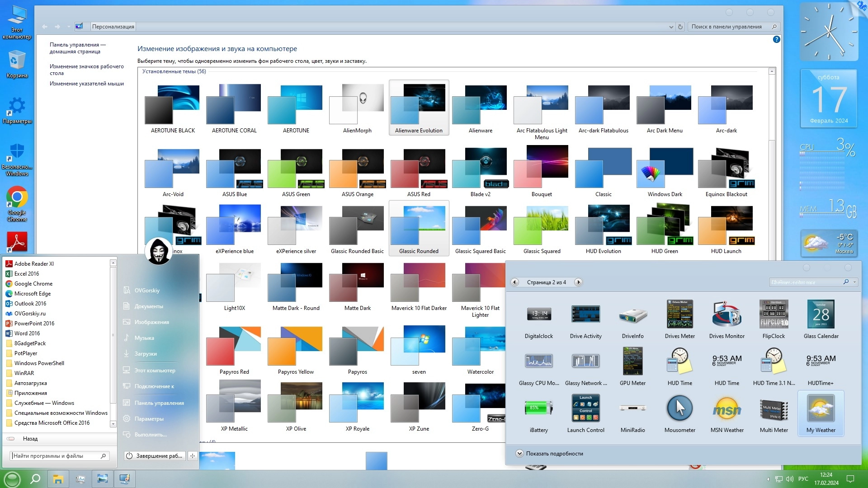Open File Explorer from the taskbar
868x488 pixels.
click(x=58, y=479)
